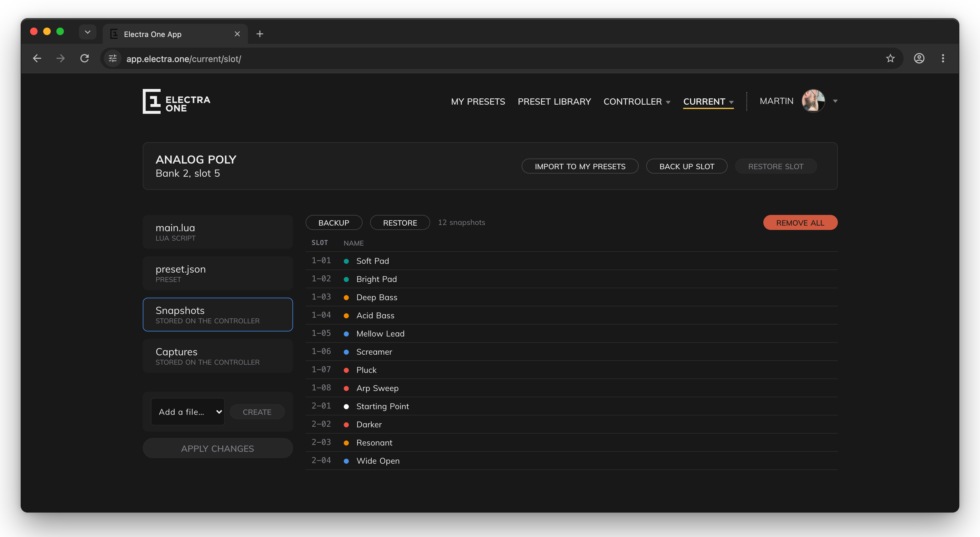The image size is (980, 537).
Task: Select the Captures section
Action: click(218, 356)
